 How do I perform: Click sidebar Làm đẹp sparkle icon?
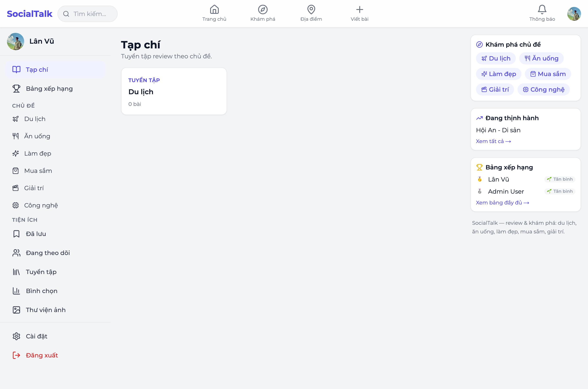coord(16,153)
